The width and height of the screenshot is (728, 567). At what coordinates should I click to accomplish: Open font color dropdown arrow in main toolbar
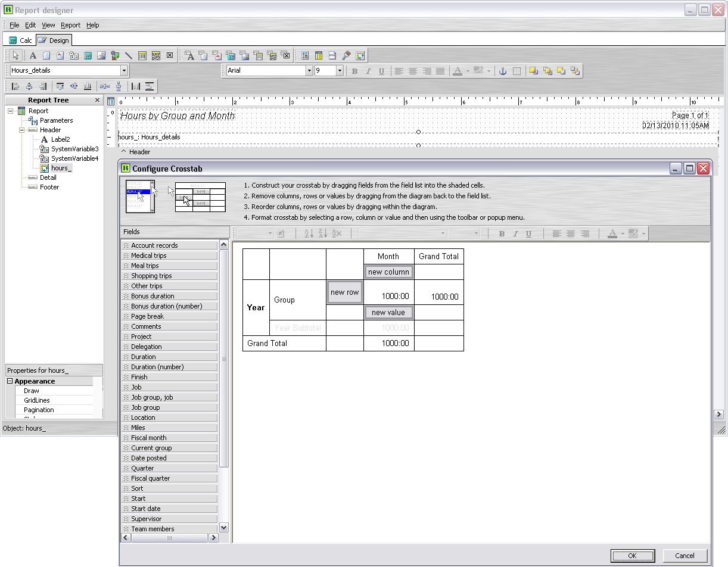468,71
